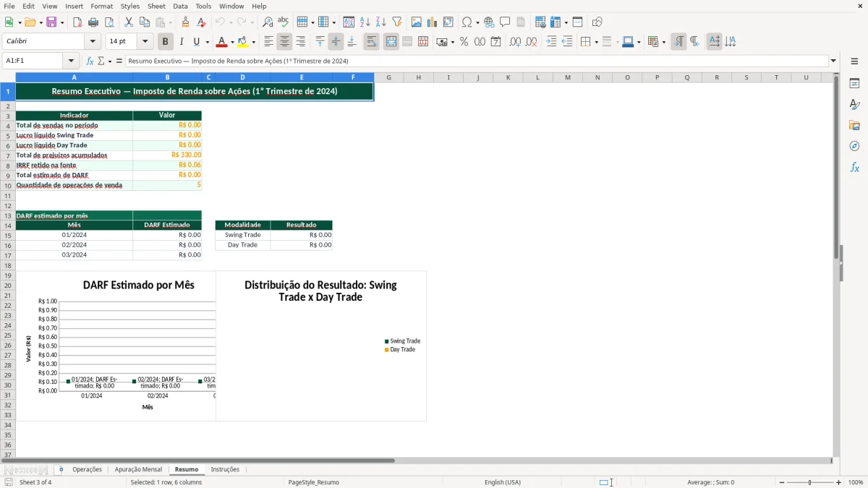Toggle Wrap Text
The height and width of the screenshot is (488, 868).
(371, 42)
